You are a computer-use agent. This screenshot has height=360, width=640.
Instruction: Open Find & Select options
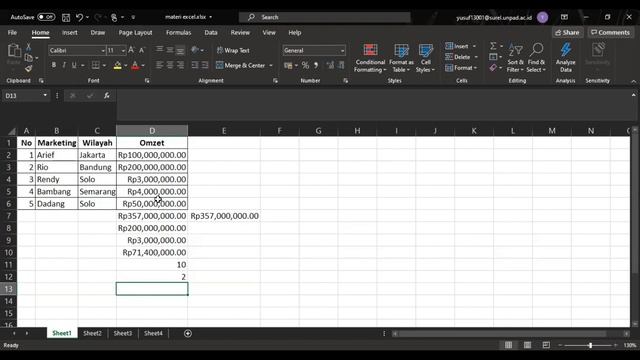pyautogui.click(x=536, y=58)
